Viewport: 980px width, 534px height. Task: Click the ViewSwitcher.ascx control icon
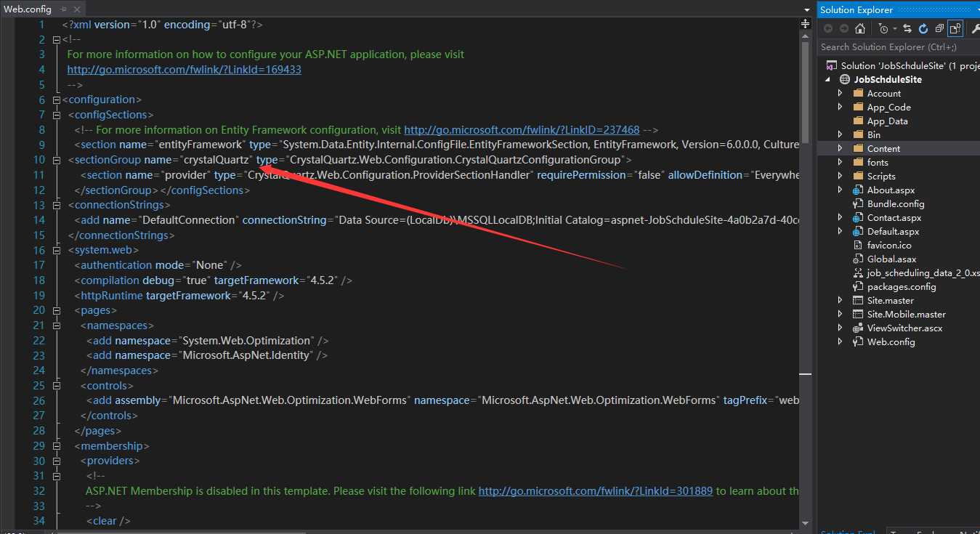[x=857, y=328]
